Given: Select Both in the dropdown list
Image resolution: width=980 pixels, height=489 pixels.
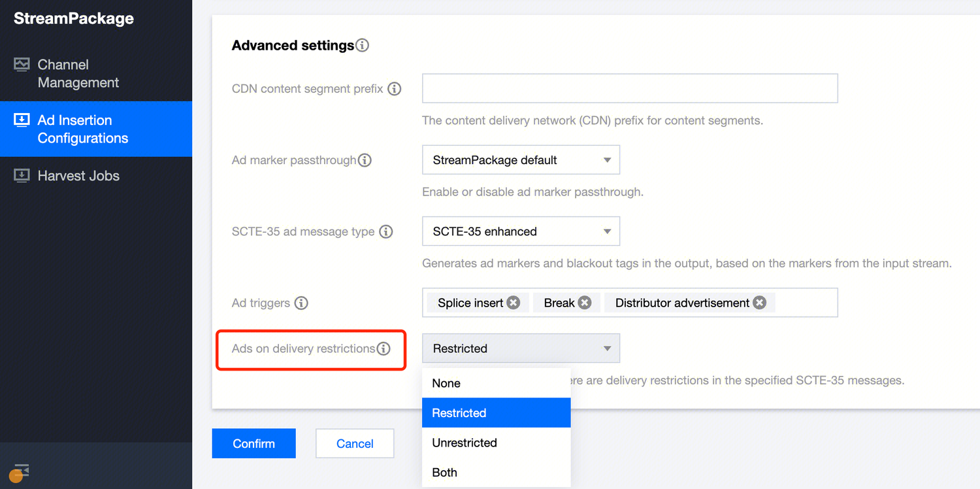Looking at the screenshot, I should pos(445,473).
